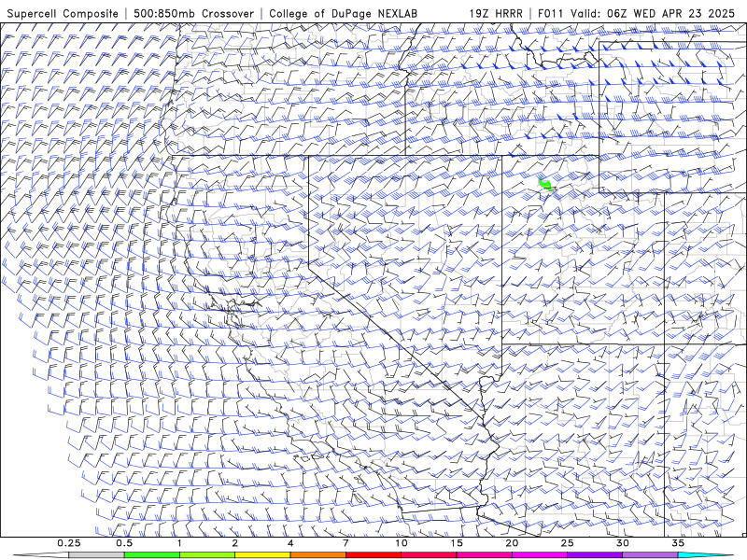Select the yellow color bar segment
Image resolution: width=747 pixels, height=560 pixels.
262,555
